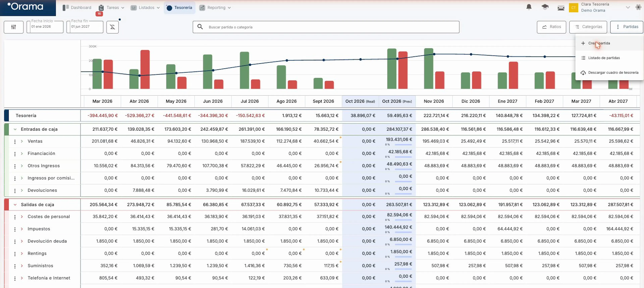Image resolution: width=644 pixels, height=288 pixels.
Task: Click the Fecha inicio date field
Action: [x=45, y=27]
